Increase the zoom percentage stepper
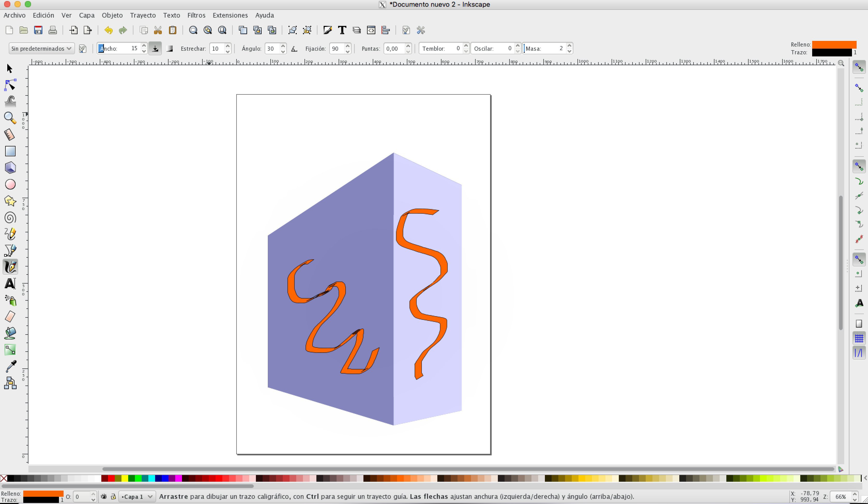This screenshot has height=504, width=868. 855,494
